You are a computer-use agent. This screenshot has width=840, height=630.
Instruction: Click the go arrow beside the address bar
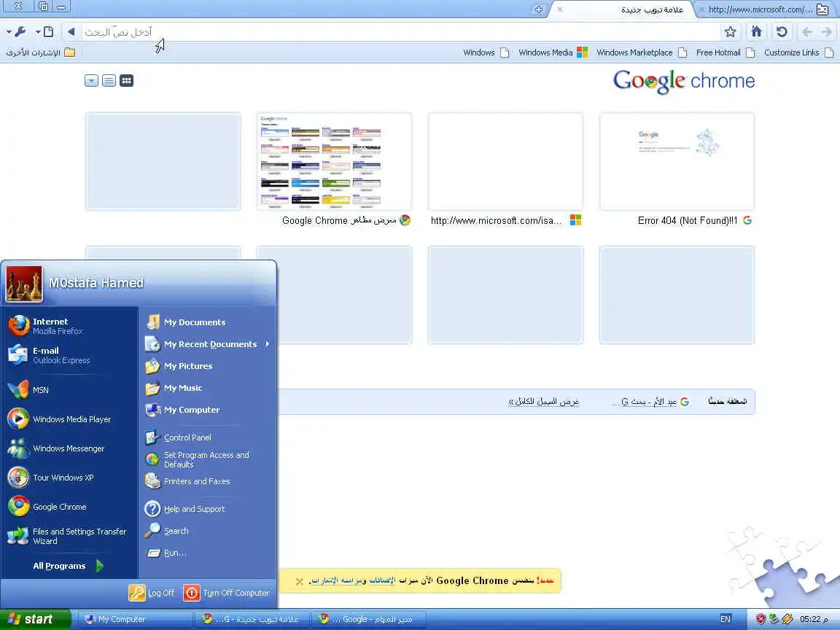pyautogui.click(x=71, y=32)
